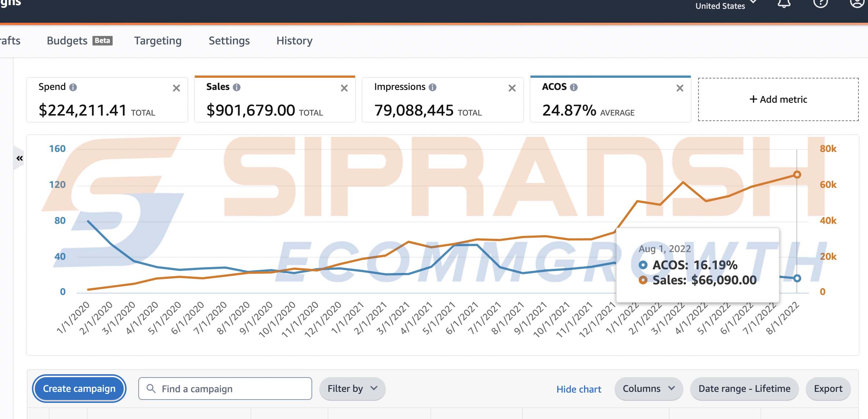868x419 pixels.
Task: Collapse the sidebar with double chevron
Action: 19,158
